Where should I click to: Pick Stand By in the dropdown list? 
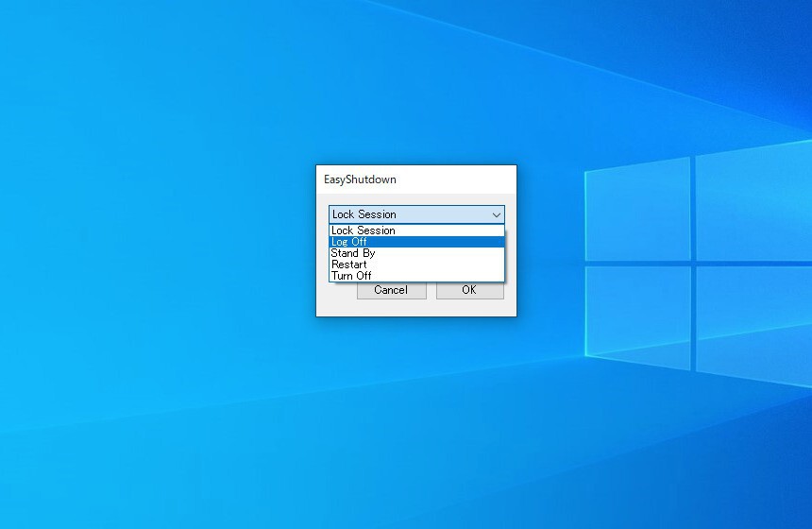click(353, 253)
